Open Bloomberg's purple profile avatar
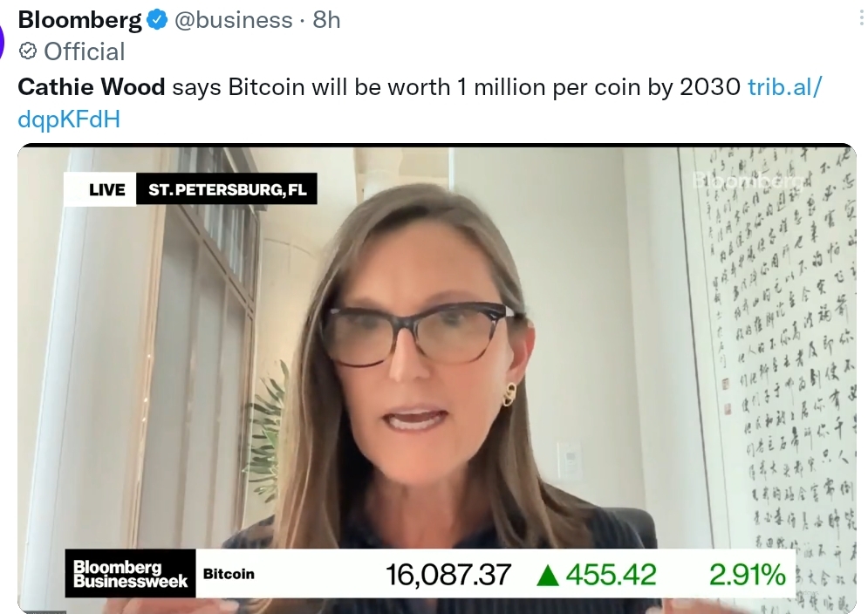This screenshot has height=614, width=868. click(3, 42)
